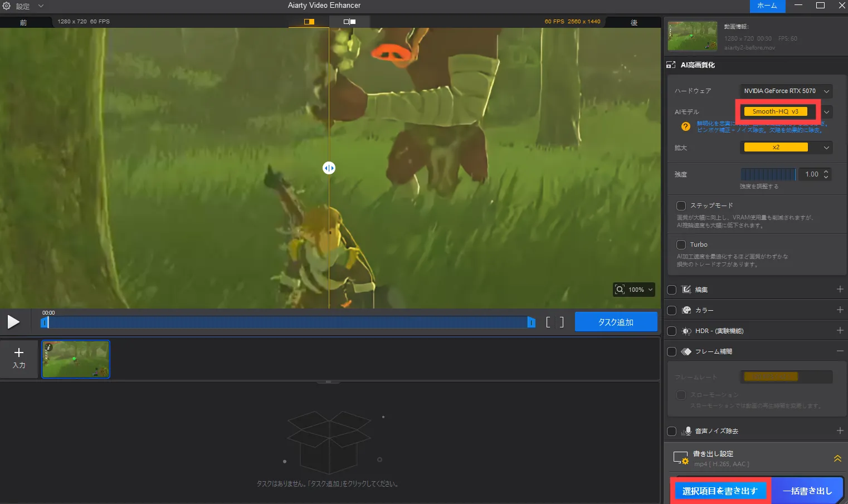This screenshot has height=504, width=848.
Task: Toggle the HDR experimental feature checkbox
Action: (x=672, y=331)
